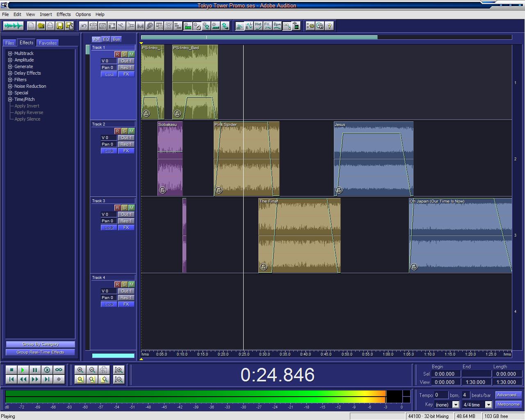The image size is (525, 420).
Task: Zoom to selection yellow magnifier icon
Action: point(80,379)
